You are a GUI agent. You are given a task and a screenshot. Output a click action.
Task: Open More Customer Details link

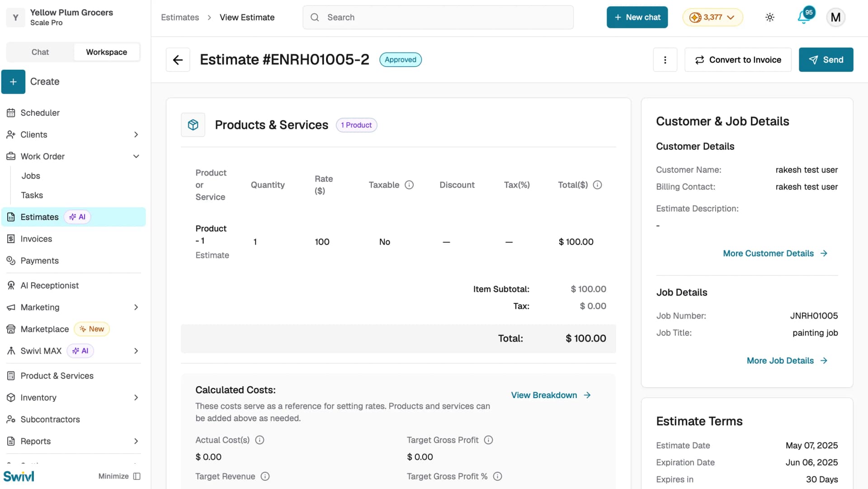pos(775,253)
